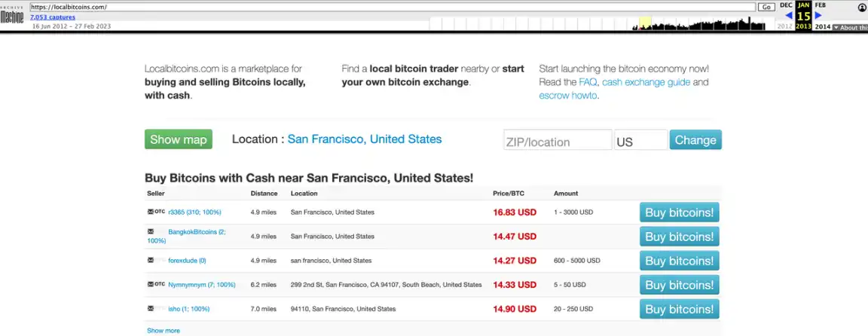
Task: Go to previous capture with left blue arrow
Action: tap(789, 16)
